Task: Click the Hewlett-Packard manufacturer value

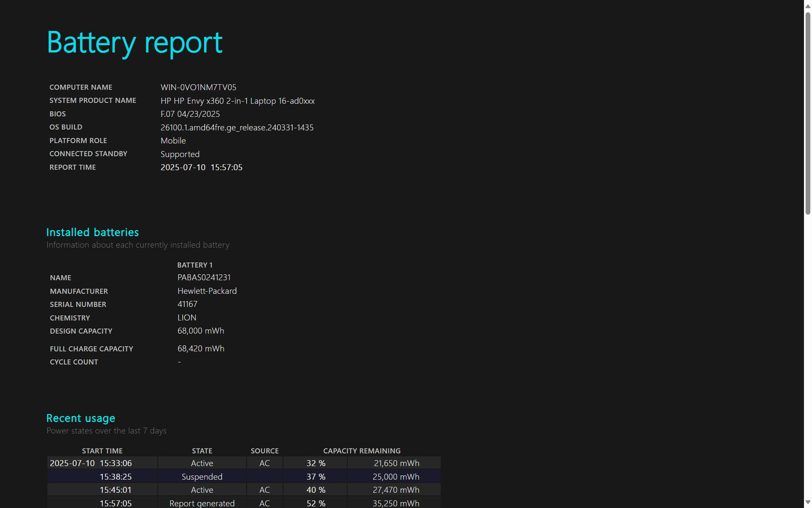Action: [x=207, y=291]
